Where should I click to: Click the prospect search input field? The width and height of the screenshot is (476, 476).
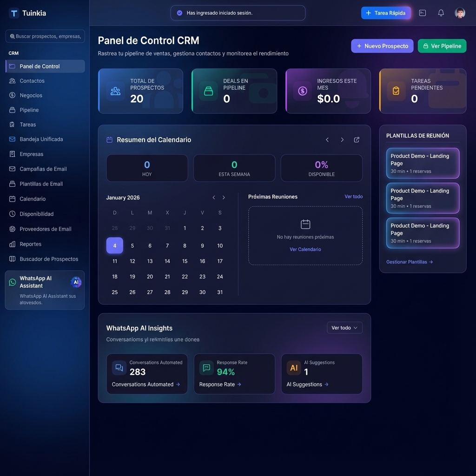click(x=45, y=36)
